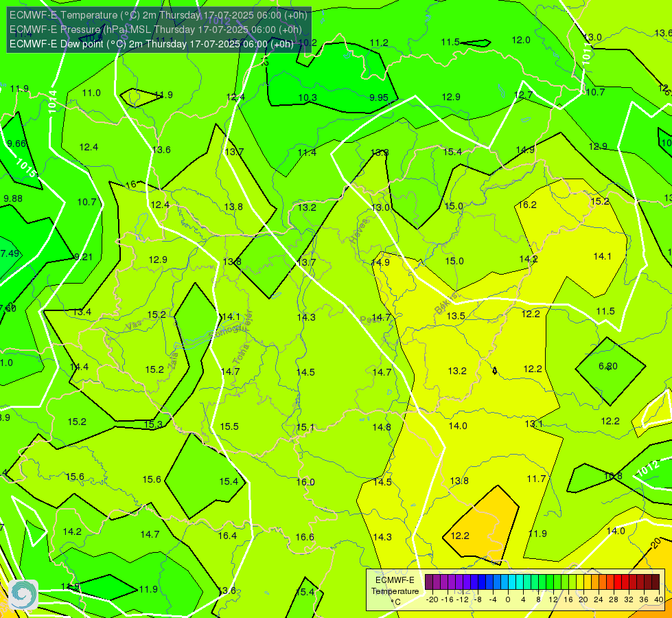
Task: Click the 9.95 temperature value
Action: click(x=379, y=98)
